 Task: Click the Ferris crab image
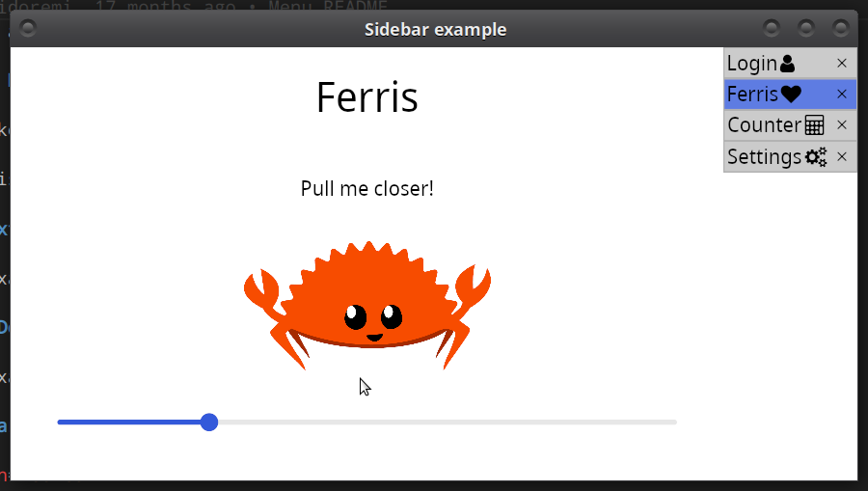tap(367, 306)
